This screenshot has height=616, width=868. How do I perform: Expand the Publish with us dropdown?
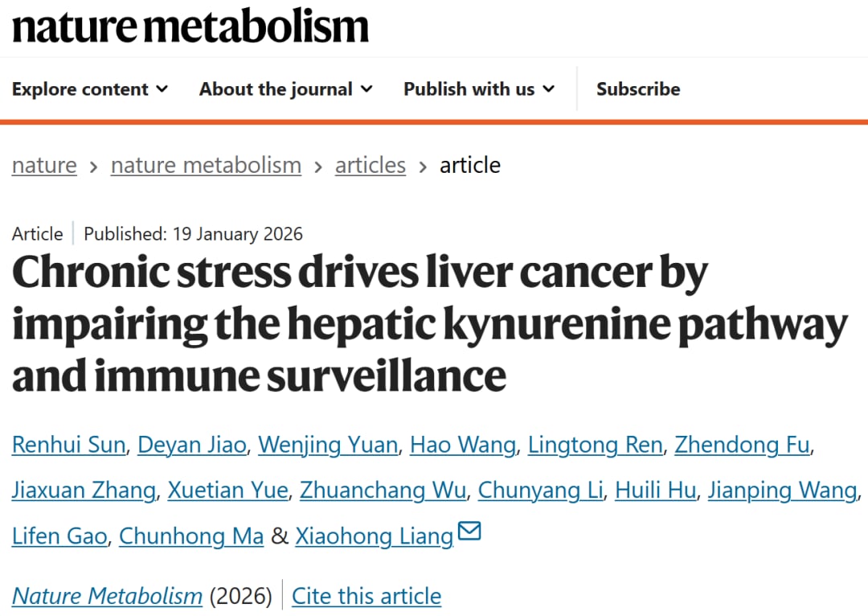[479, 89]
